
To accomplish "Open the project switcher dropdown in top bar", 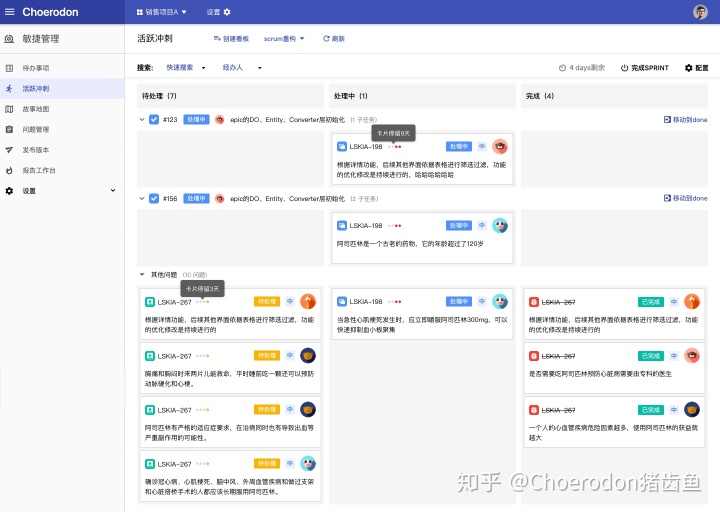I will (161, 12).
